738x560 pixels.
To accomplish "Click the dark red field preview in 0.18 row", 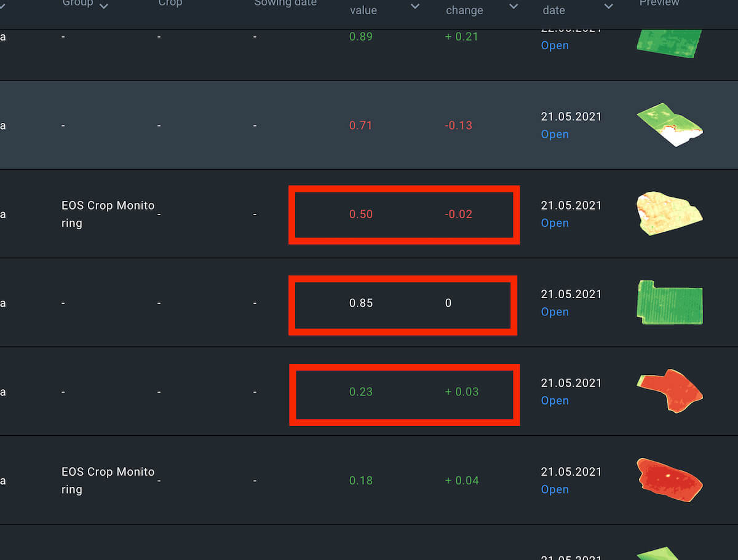I will 669,480.
